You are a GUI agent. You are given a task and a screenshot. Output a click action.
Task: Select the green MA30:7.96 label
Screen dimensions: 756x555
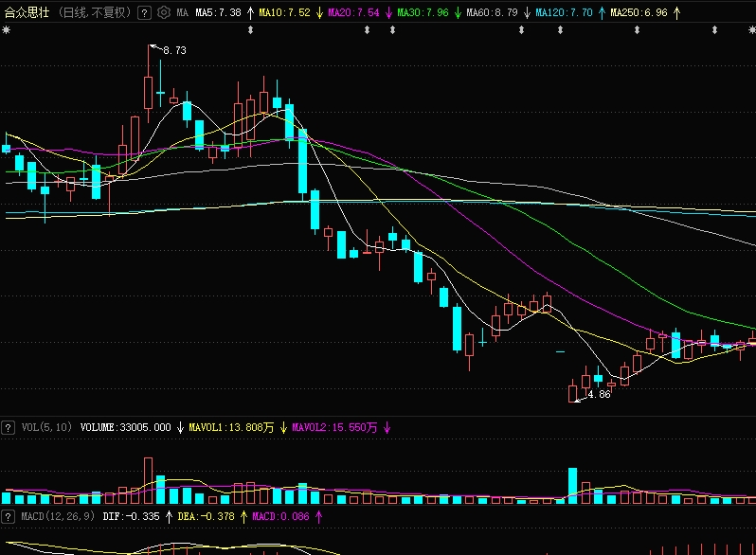click(423, 12)
